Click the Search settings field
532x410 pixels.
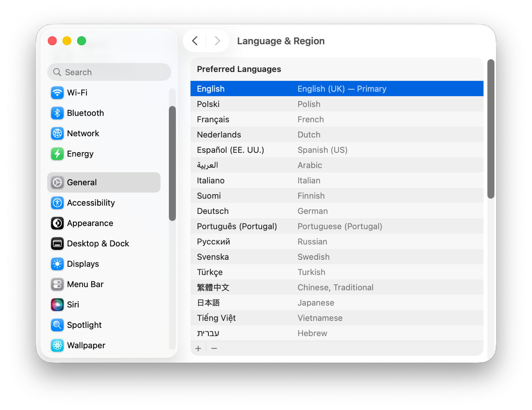(110, 72)
